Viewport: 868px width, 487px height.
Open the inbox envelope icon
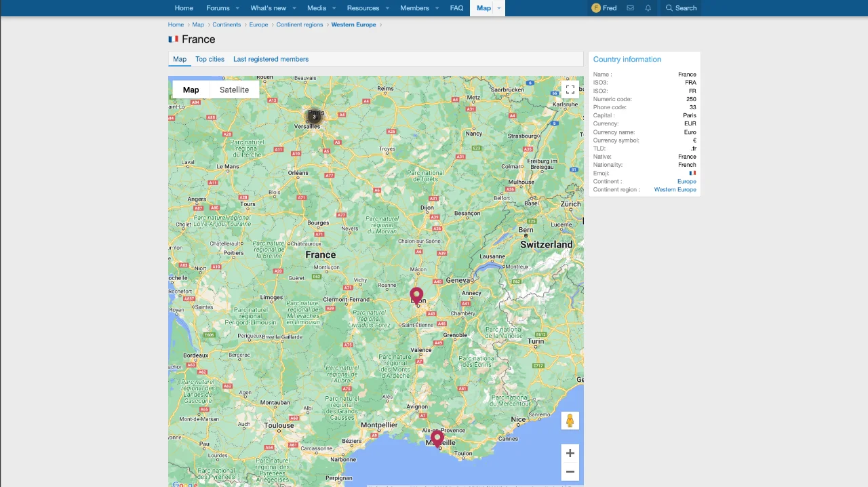click(x=630, y=8)
